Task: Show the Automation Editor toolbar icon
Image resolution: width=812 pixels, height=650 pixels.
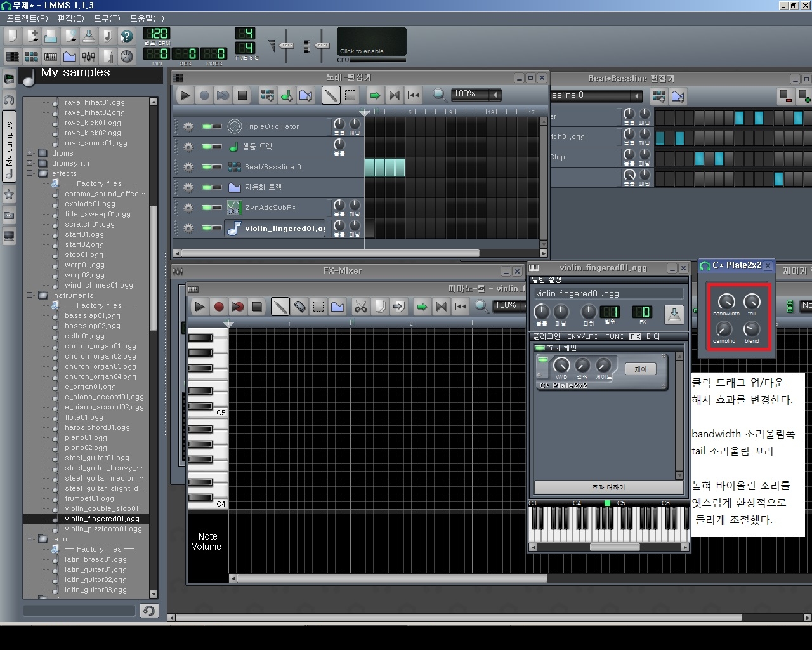Action: 70,56
